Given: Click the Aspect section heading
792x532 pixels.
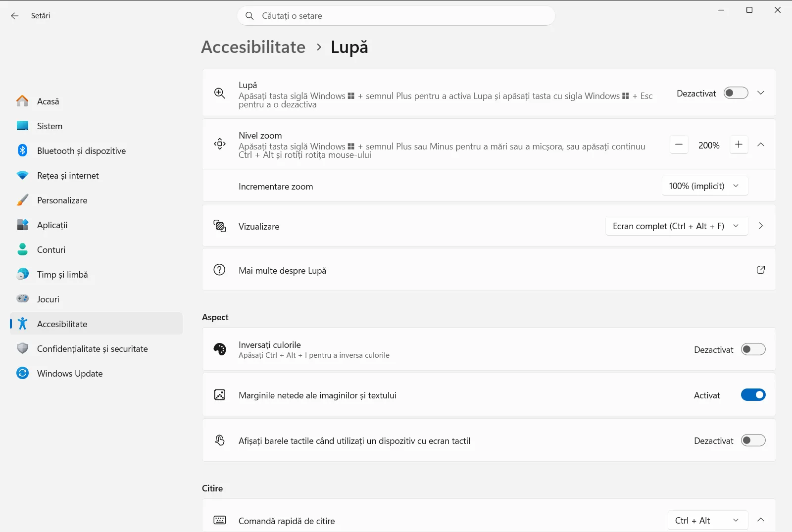Looking at the screenshot, I should coord(215,317).
